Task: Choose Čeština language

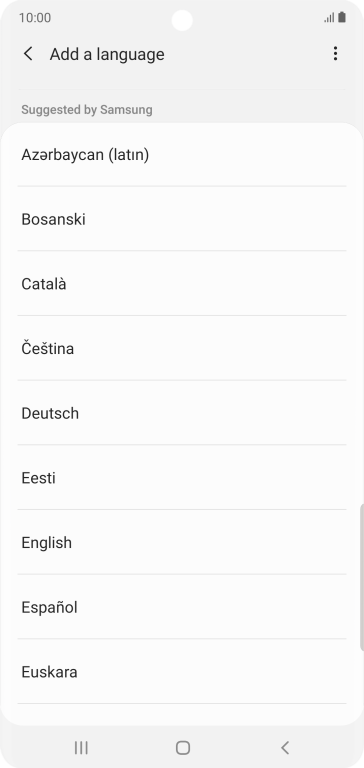Action: coord(182,348)
